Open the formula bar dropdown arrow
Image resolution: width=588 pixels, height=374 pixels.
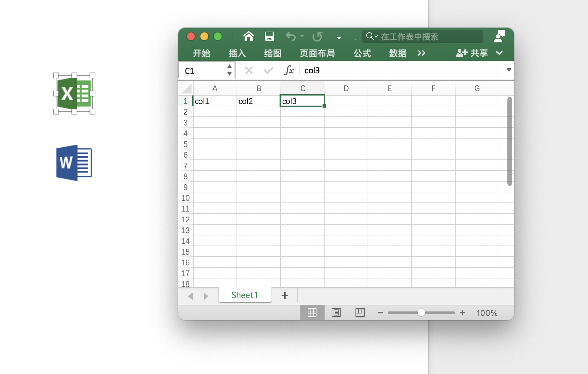509,70
